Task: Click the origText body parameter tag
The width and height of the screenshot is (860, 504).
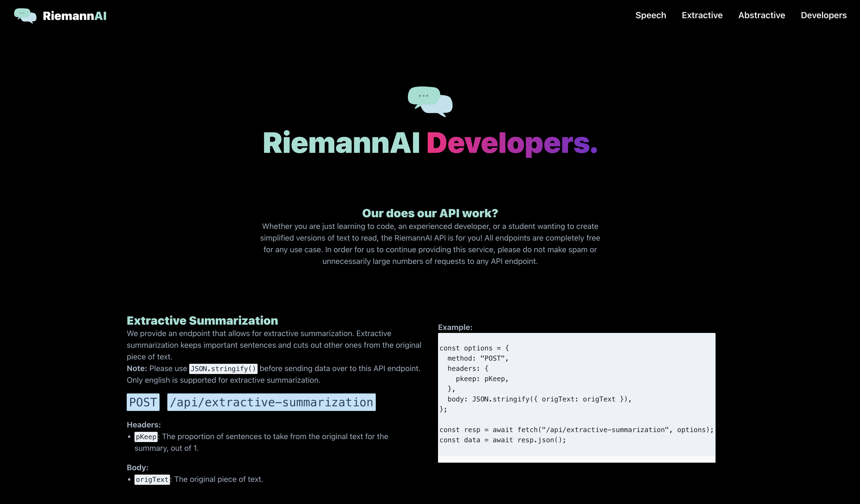Action: click(152, 479)
